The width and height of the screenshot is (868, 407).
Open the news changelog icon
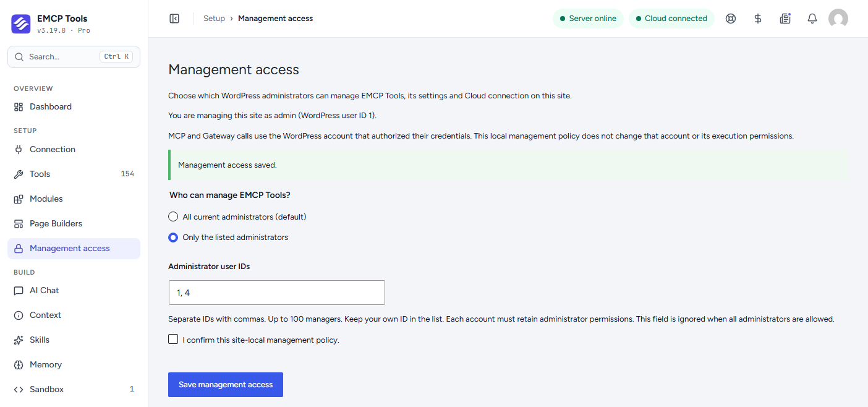coord(785,19)
